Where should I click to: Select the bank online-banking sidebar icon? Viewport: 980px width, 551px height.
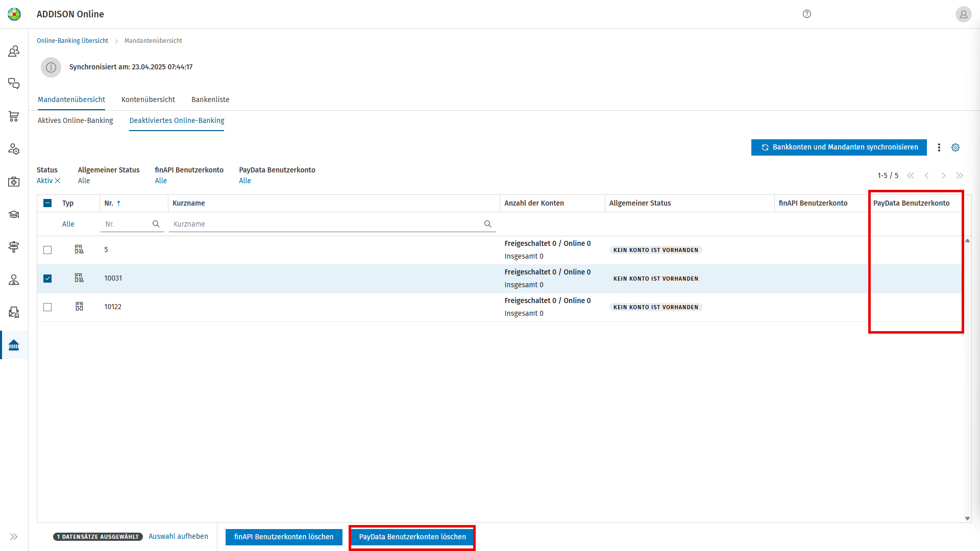coord(14,345)
